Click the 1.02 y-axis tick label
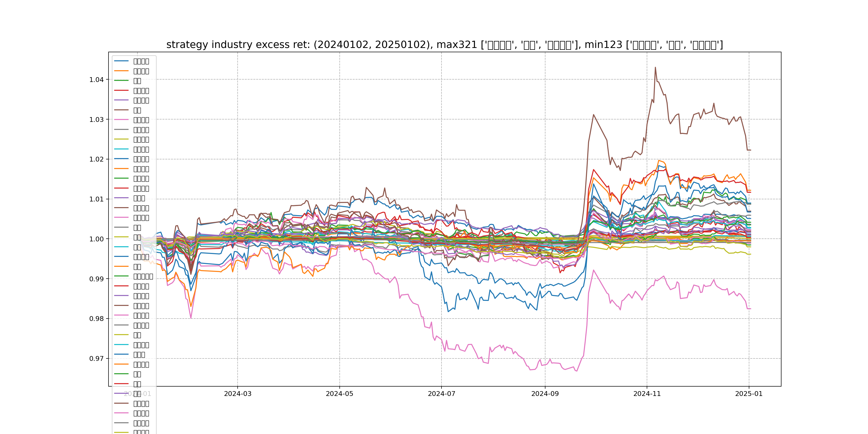The height and width of the screenshot is (434, 868). pos(96,159)
